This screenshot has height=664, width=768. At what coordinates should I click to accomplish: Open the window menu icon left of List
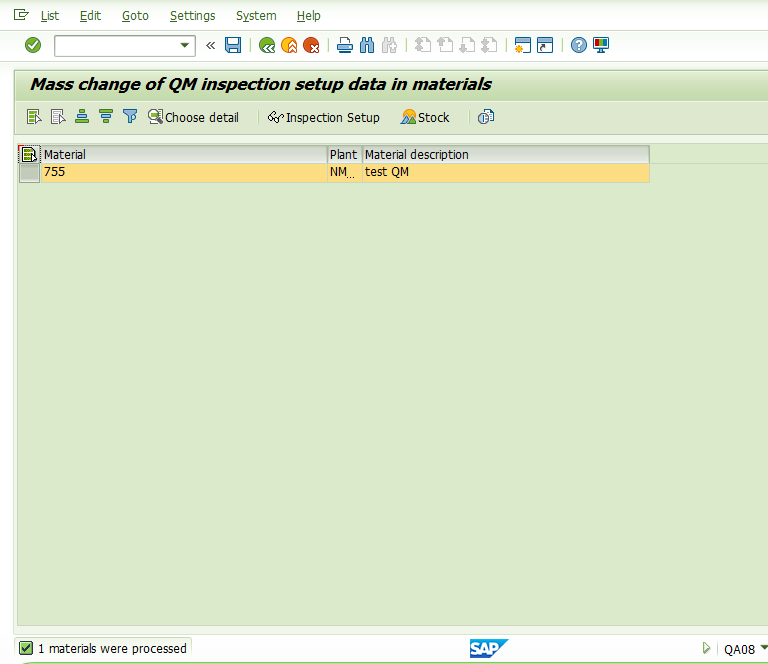coord(21,15)
